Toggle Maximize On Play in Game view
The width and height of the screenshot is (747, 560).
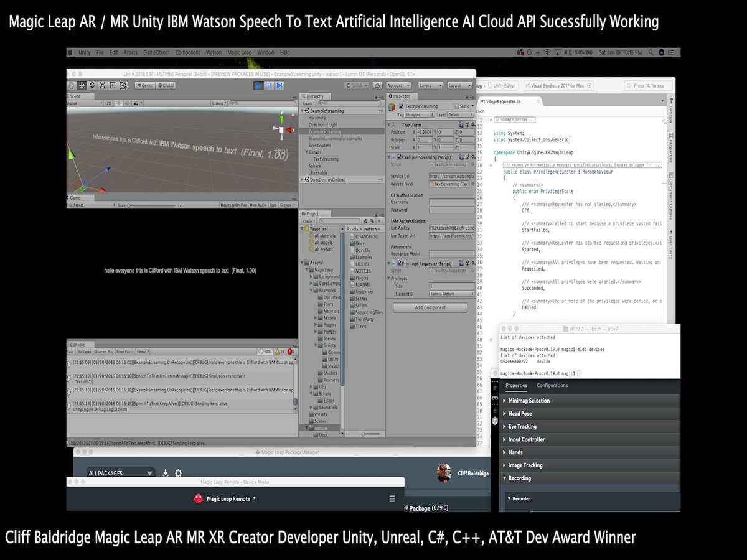(234, 205)
